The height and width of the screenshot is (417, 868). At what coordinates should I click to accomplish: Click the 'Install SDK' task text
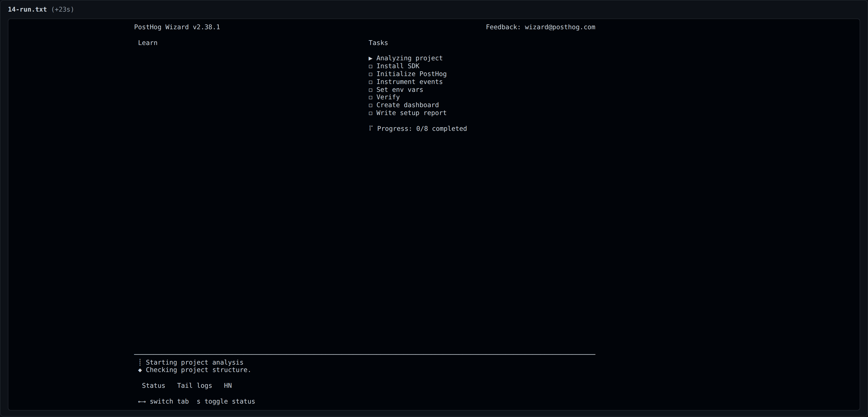[398, 66]
